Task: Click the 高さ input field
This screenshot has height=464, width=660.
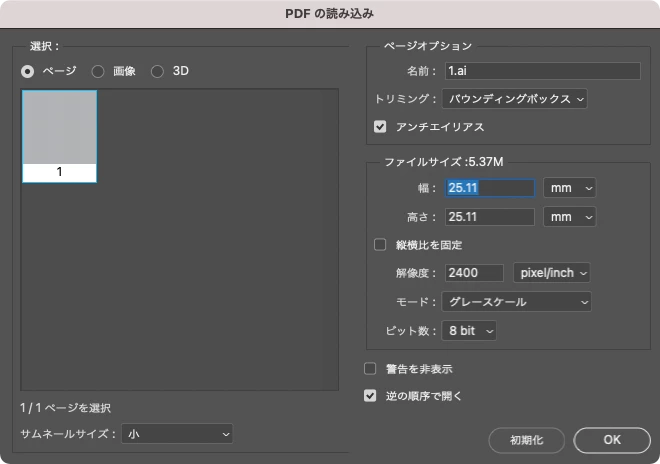Action: 490,217
